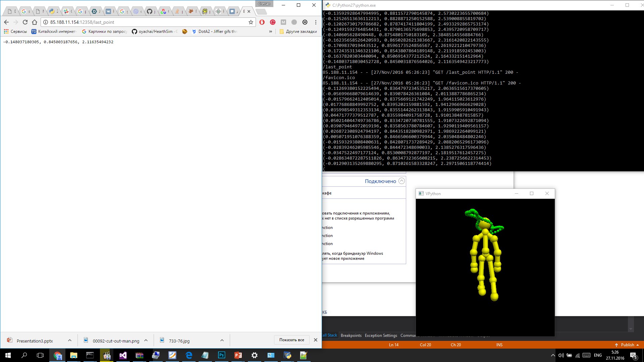Go to the browser home page

tap(34, 22)
